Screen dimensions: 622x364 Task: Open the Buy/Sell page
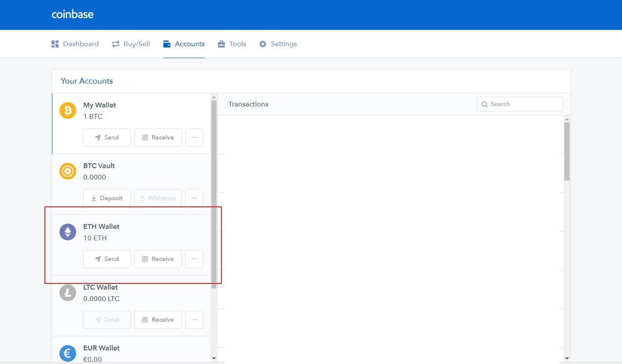tap(131, 44)
